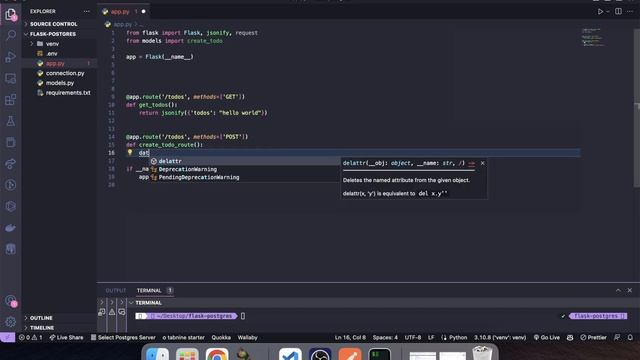Click Live Share in status bar
640x360 pixels.
pyautogui.click(x=66, y=338)
